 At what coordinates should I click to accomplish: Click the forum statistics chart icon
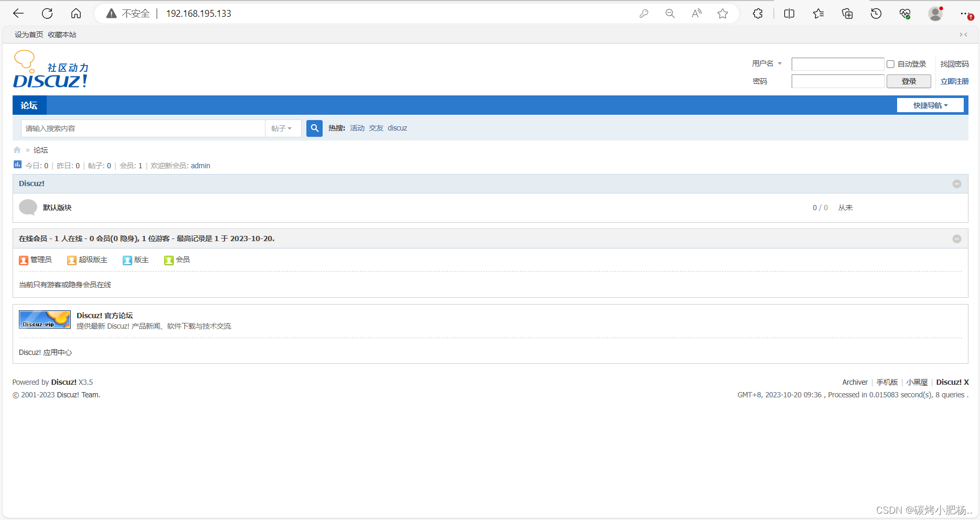pos(17,165)
